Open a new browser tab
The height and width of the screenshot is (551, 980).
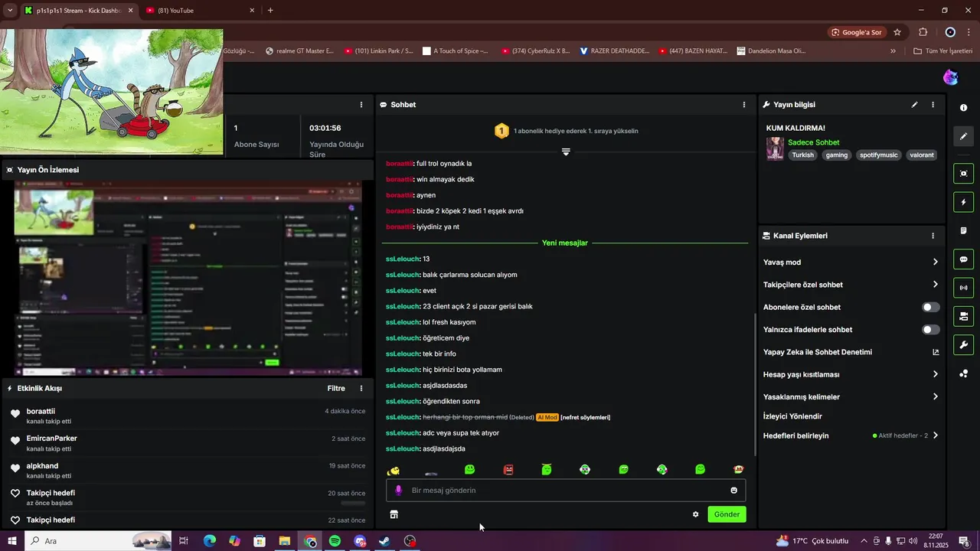coord(270,11)
